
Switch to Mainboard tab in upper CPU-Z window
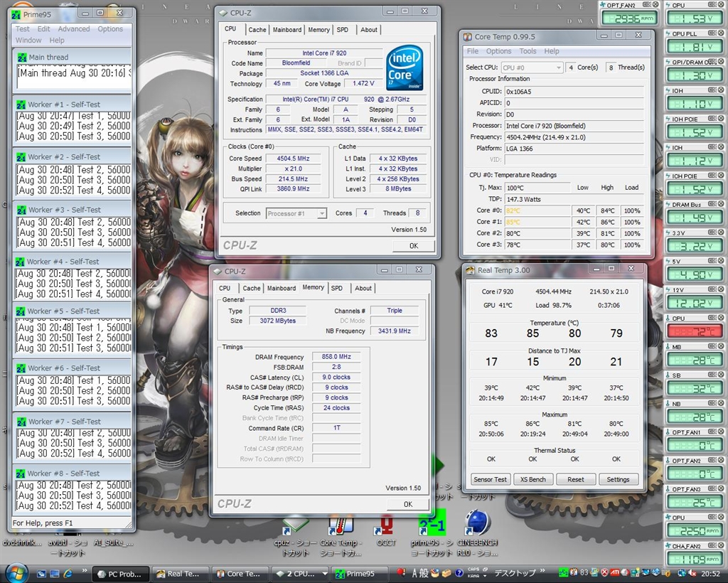(x=287, y=30)
